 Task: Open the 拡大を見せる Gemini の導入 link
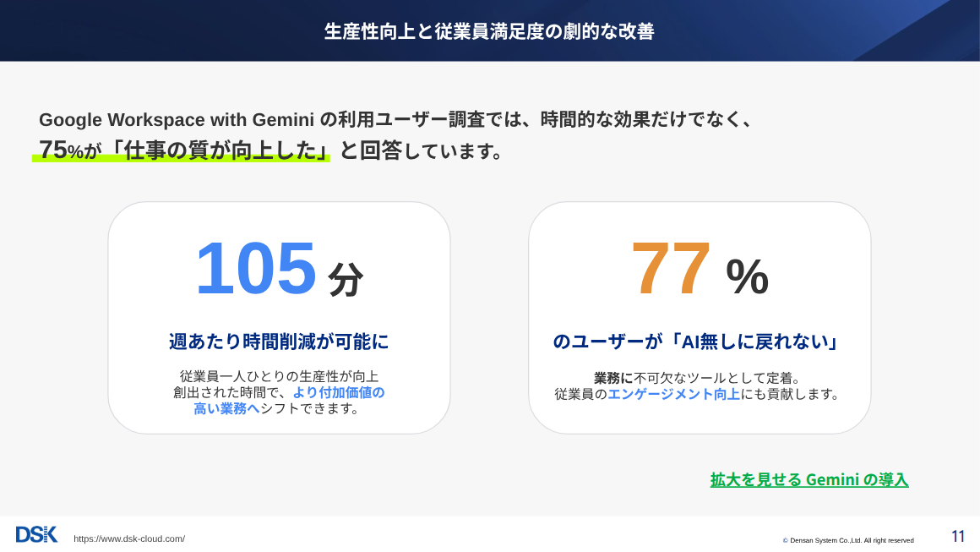click(808, 480)
